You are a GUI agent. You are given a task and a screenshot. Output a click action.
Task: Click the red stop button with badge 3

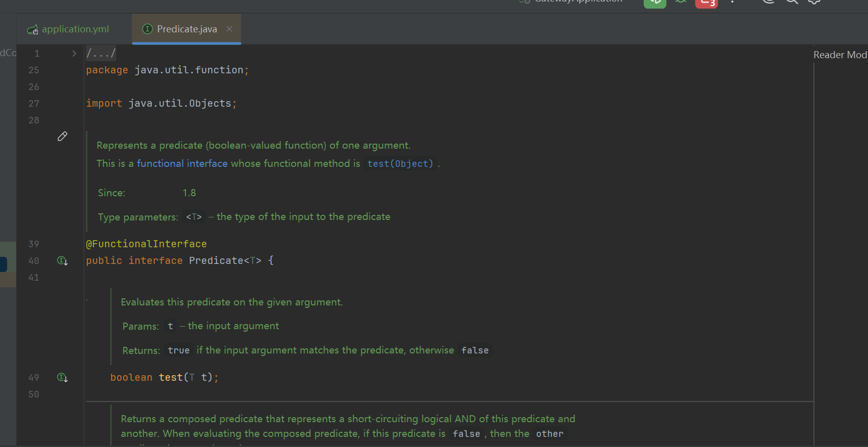coord(706,3)
